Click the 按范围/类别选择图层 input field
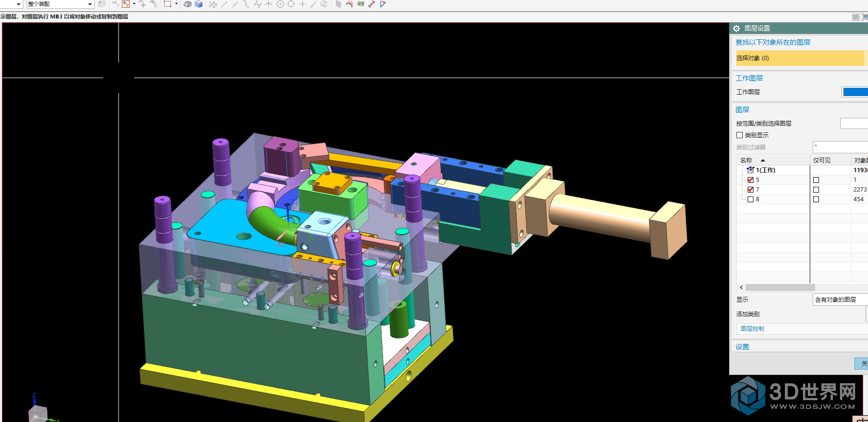 coord(854,123)
